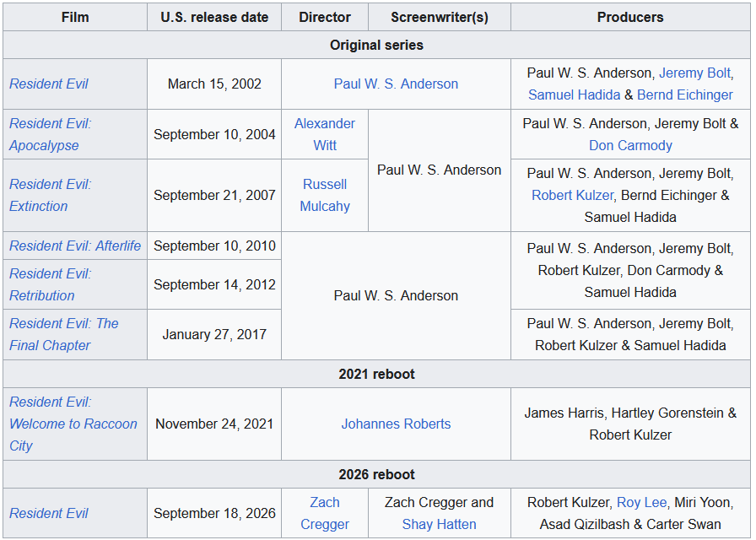Select the Film column header
This screenshot has width=756, height=540.
pos(75,18)
